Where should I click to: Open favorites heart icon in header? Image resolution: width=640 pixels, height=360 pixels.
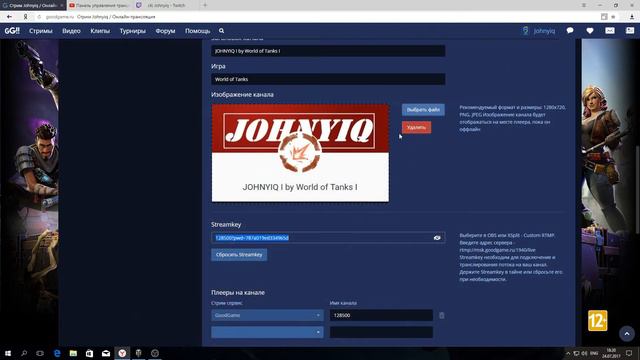point(590,31)
